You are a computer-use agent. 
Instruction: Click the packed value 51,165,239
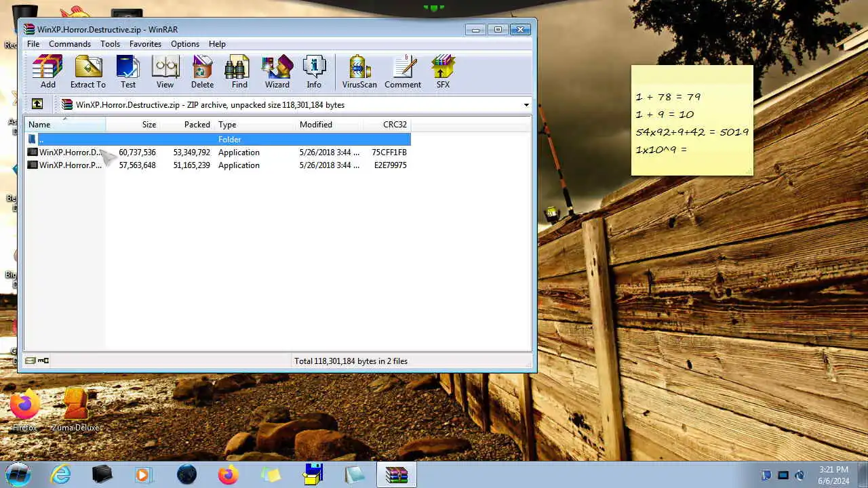(191, 165)
